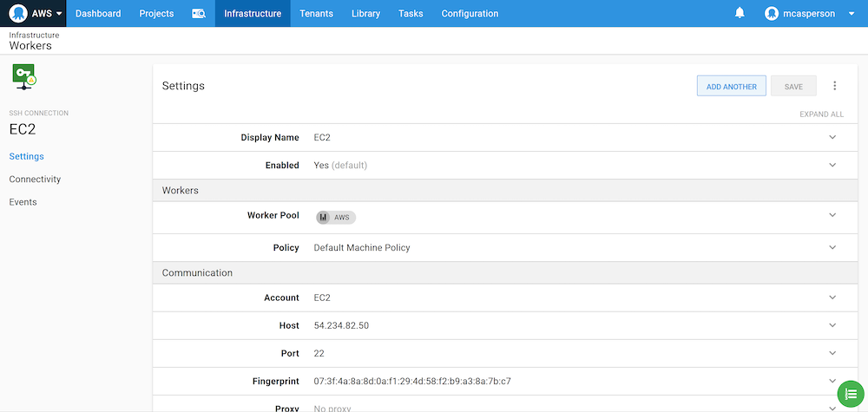Open the Tenants menu
Image resolution: width=868 pixels, height=412 pixels.
click(x=316, y=14)
